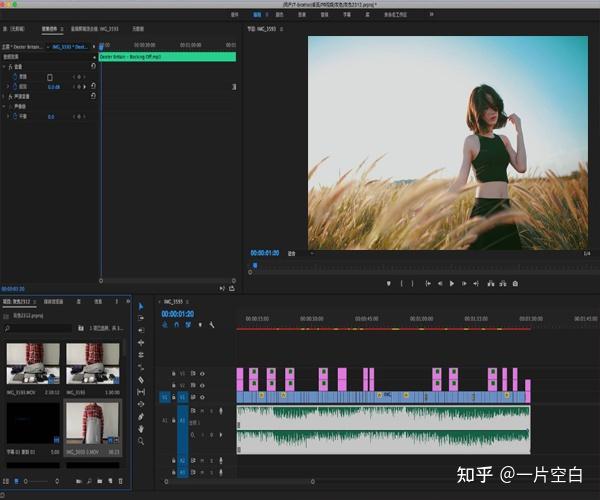Click Mark In bracket in program monitor

point(401,283)
